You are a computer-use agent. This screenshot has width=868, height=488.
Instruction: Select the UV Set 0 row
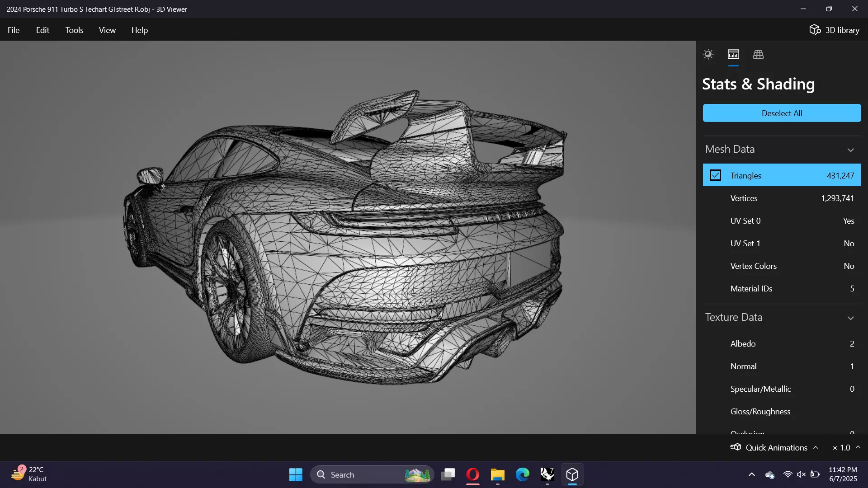coord(782,221)
